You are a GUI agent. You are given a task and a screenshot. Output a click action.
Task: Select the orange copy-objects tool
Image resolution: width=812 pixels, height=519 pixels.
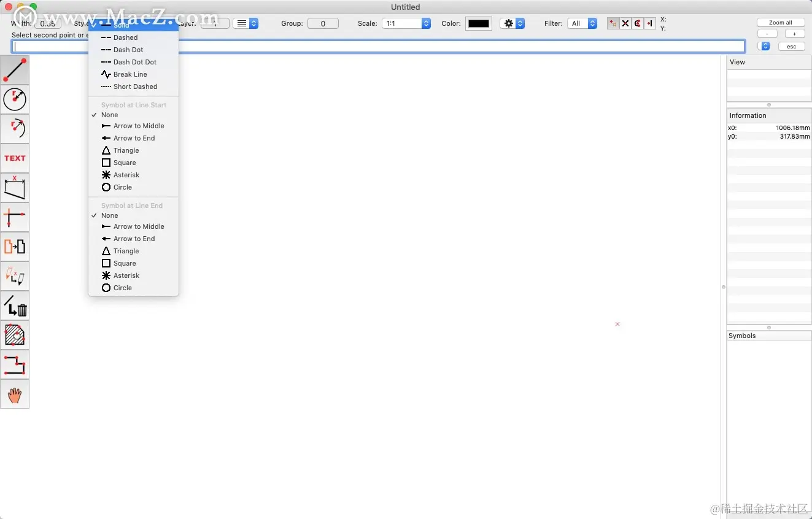(15, 247)
